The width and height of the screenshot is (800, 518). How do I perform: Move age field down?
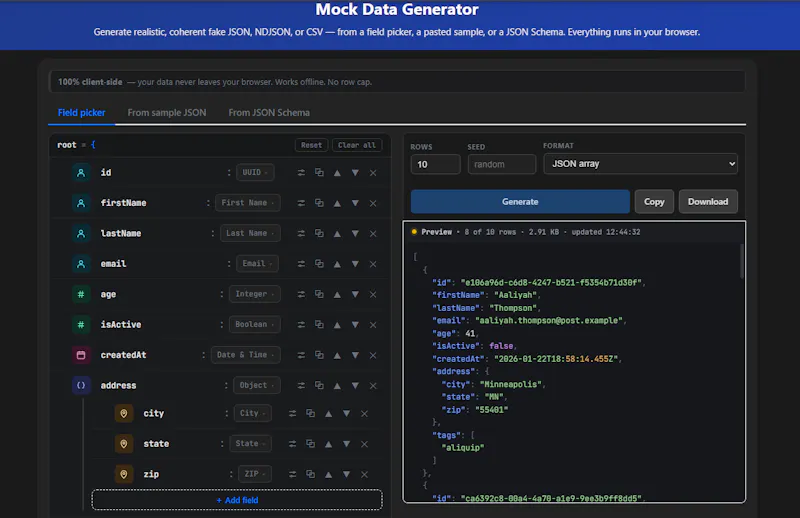click(355, 294)
